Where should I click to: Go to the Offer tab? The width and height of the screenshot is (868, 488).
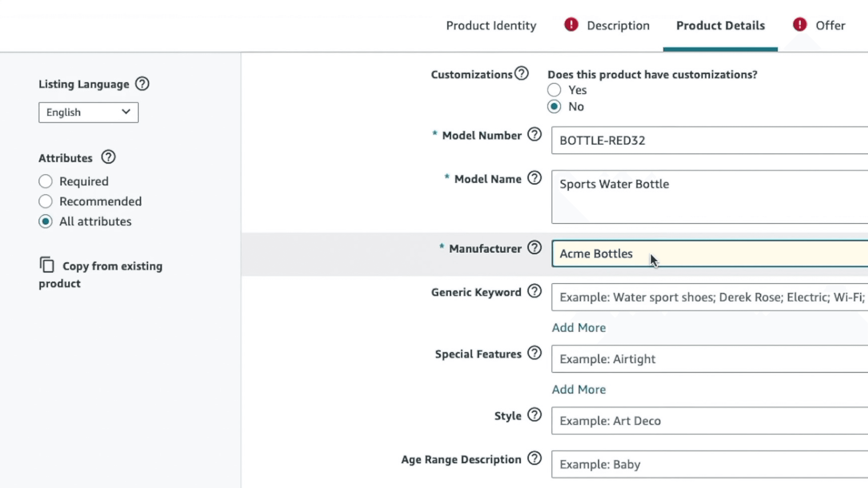(x=830, y=26)
